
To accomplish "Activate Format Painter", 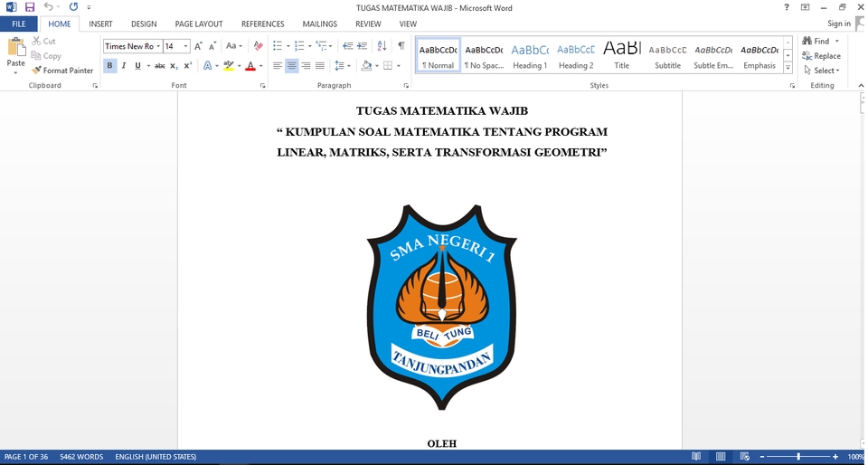I will pos(62,71).
